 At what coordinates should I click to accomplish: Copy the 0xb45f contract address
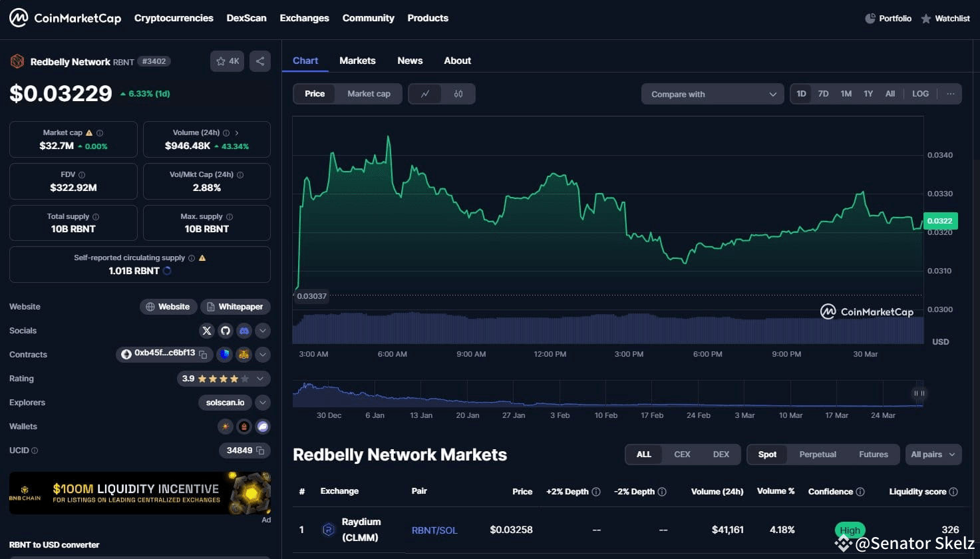[x=202, y=355]
